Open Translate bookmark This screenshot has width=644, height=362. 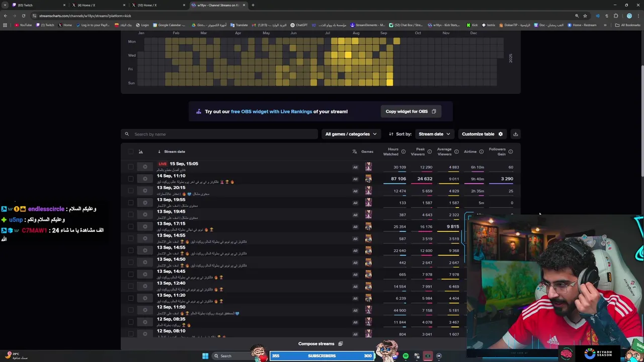click(239, 25)
